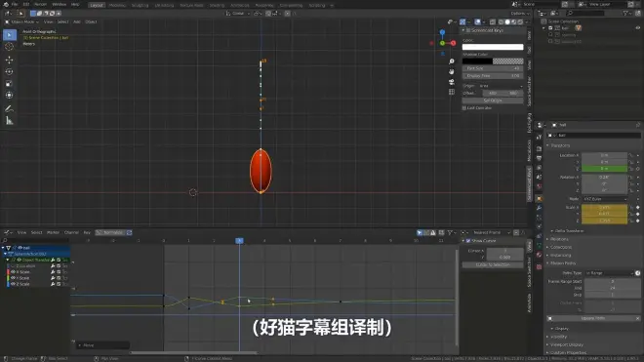This screenshot has width=644, height=362.
Task: Select the Transform tool
Action: click(9, 96)
